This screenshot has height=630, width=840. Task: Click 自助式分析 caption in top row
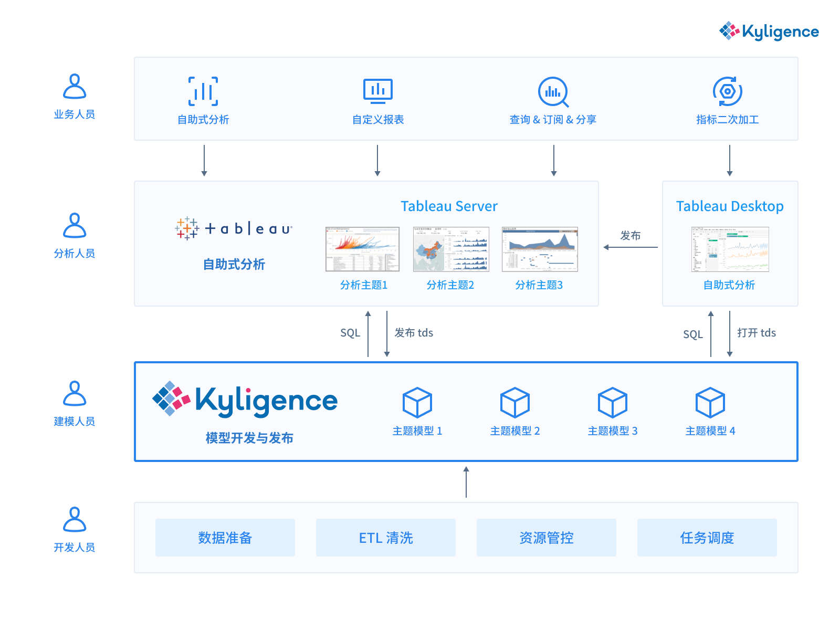tap(203, 120)
